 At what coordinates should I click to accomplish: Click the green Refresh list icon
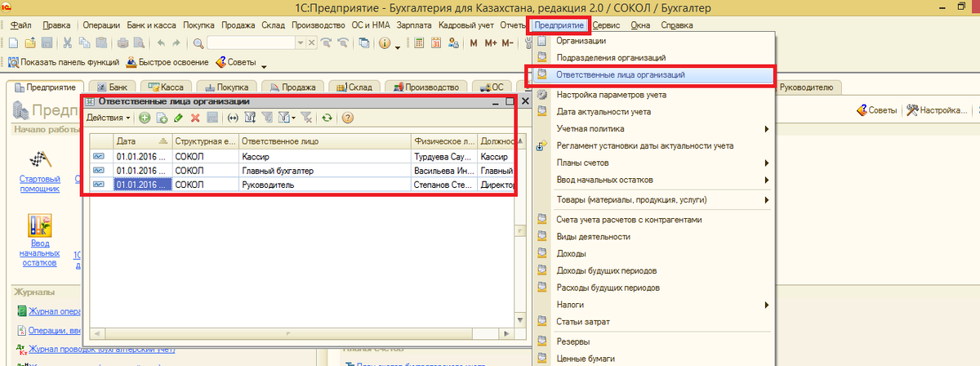click(327, 118)
